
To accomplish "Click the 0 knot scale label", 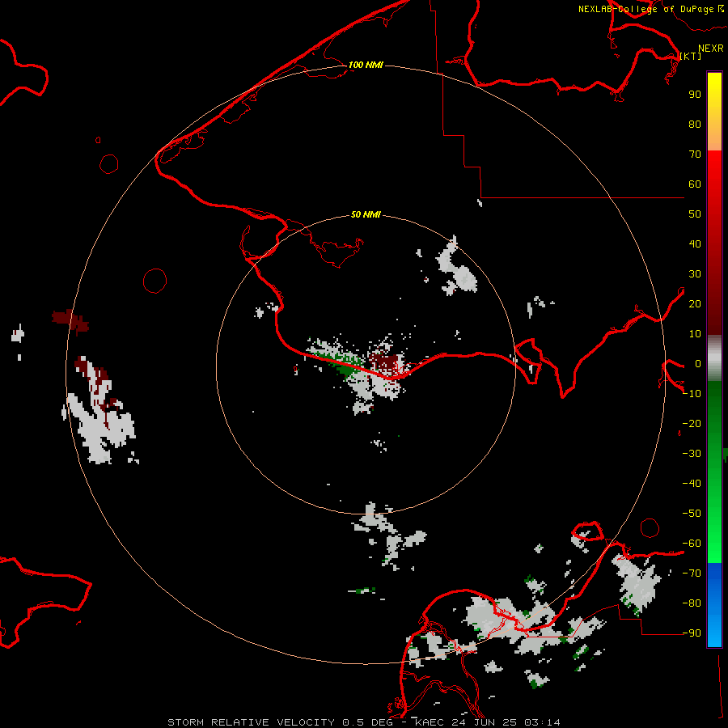I will click(x=698, y=363).
